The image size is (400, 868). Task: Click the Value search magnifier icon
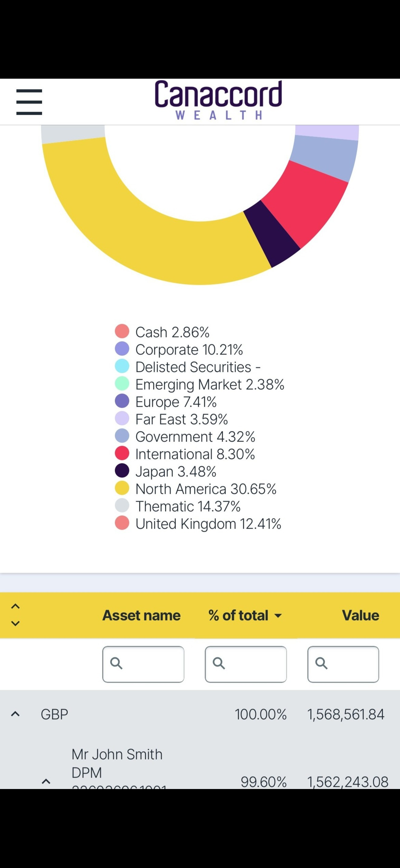pyautogui.click(x=321, y=663)
